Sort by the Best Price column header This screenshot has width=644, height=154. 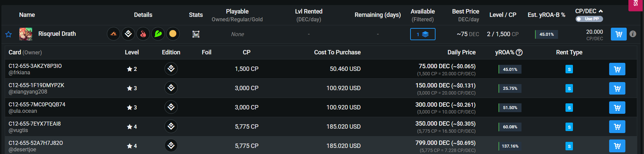point(465,11)
